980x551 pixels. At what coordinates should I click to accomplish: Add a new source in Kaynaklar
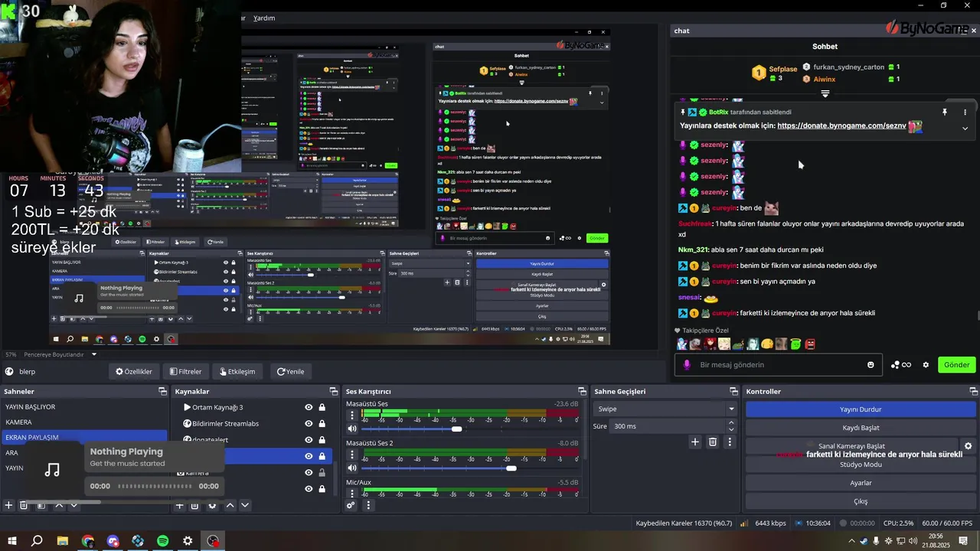(179, 505)
